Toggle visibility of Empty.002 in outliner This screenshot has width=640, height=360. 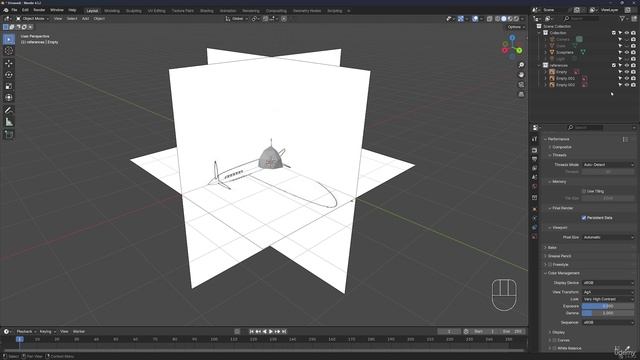click(x=627, y=85)
